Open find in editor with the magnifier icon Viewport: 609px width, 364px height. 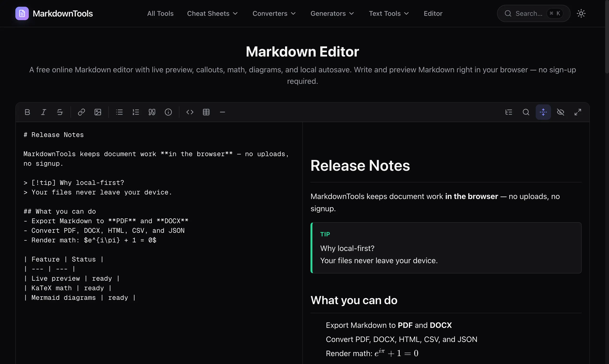[526, 112]
